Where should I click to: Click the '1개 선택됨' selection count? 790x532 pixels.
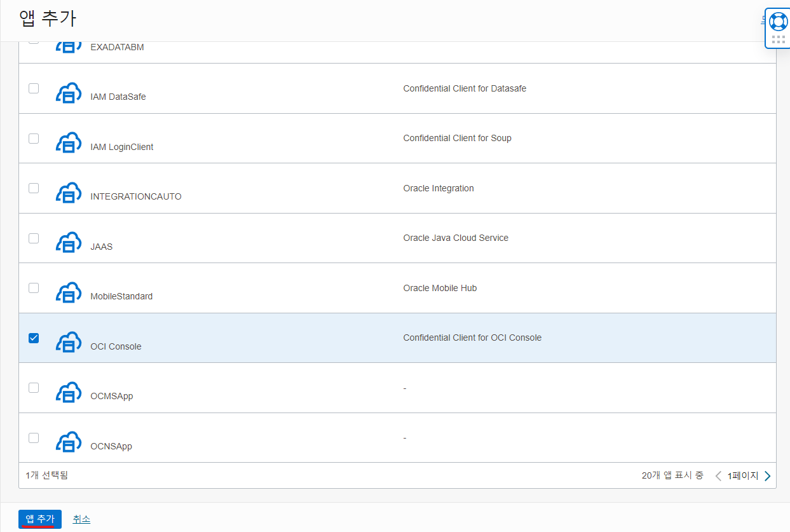click(x=46, y=475)
